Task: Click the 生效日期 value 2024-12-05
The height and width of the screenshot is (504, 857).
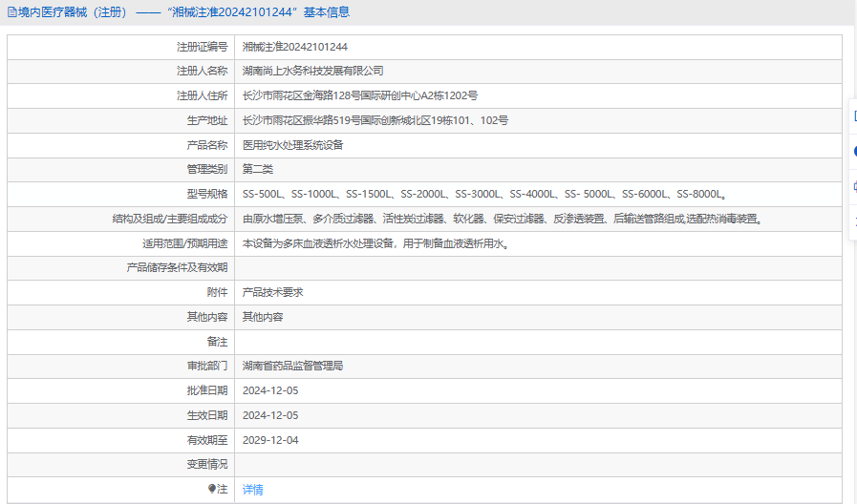Action: pos(270,415)
